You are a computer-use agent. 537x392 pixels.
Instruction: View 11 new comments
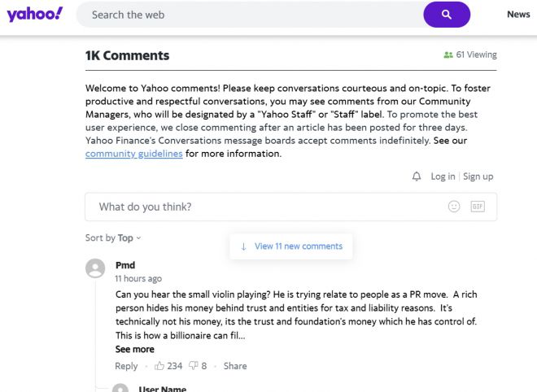pyautogui.click(x=291, y=246)
